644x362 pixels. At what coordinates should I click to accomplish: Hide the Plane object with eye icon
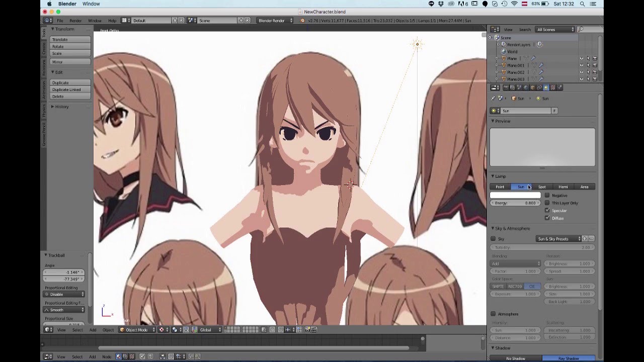[582, 58]
